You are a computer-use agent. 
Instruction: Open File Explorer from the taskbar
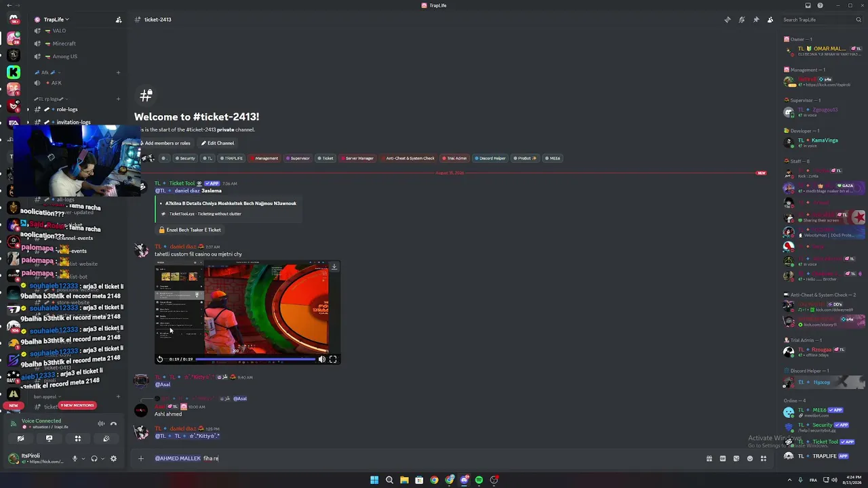pos(404,480)
